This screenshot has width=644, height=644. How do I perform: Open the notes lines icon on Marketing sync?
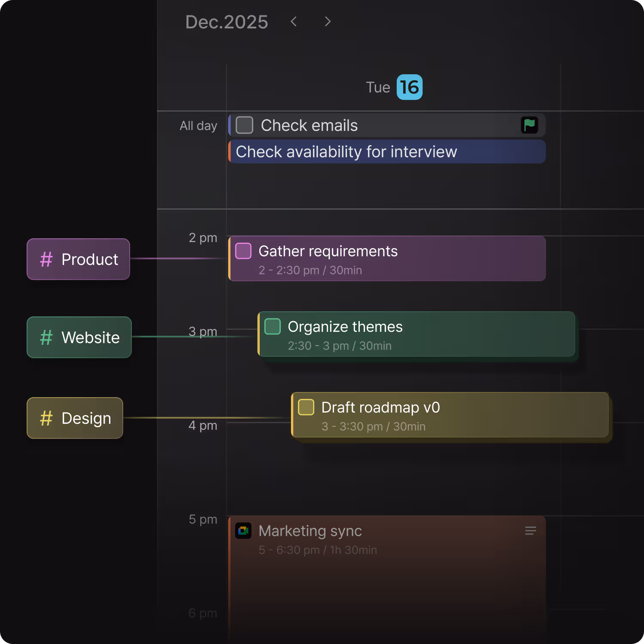531,531
